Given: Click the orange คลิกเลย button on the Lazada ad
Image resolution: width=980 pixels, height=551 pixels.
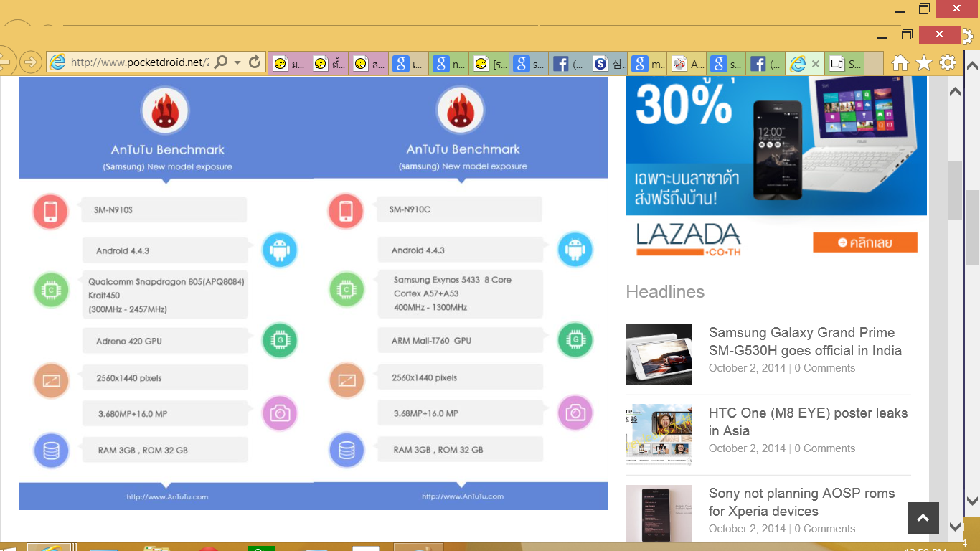Looking at the screenshot, I should 865,242.
